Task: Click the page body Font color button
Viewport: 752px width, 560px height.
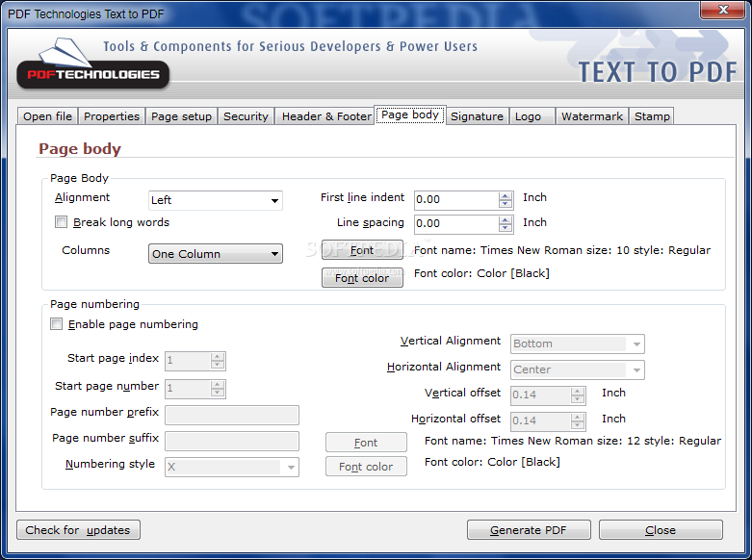Action: 362,278
